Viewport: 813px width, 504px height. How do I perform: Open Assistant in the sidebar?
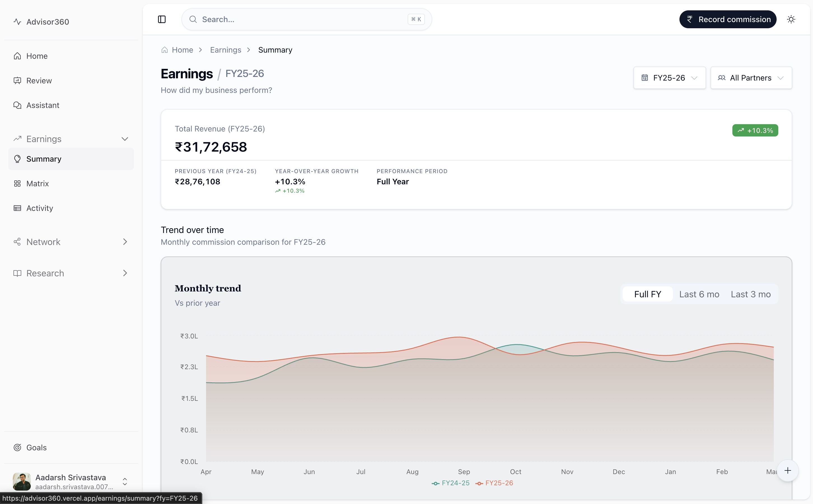pyautogui.click(x=71, y=105)
